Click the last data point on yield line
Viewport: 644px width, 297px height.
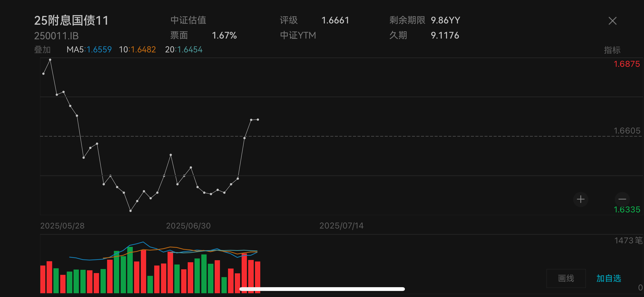(258, 120)
